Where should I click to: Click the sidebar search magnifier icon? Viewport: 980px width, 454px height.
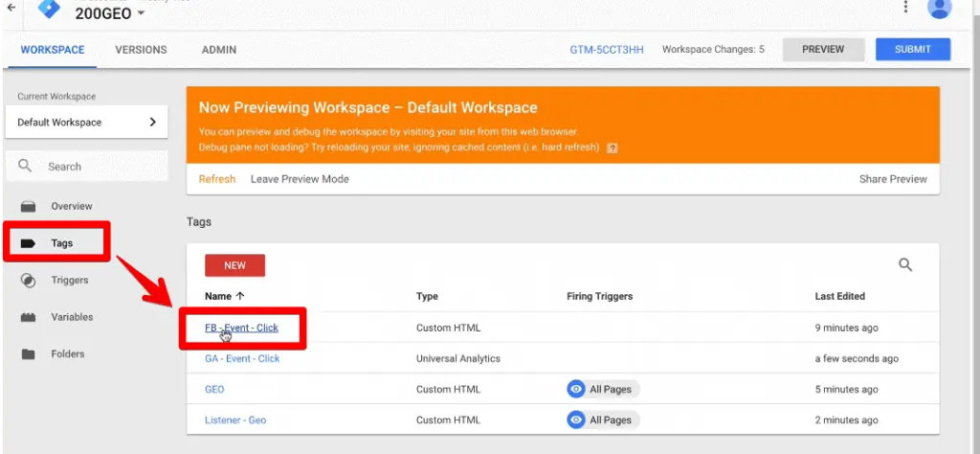coord(25,166)
